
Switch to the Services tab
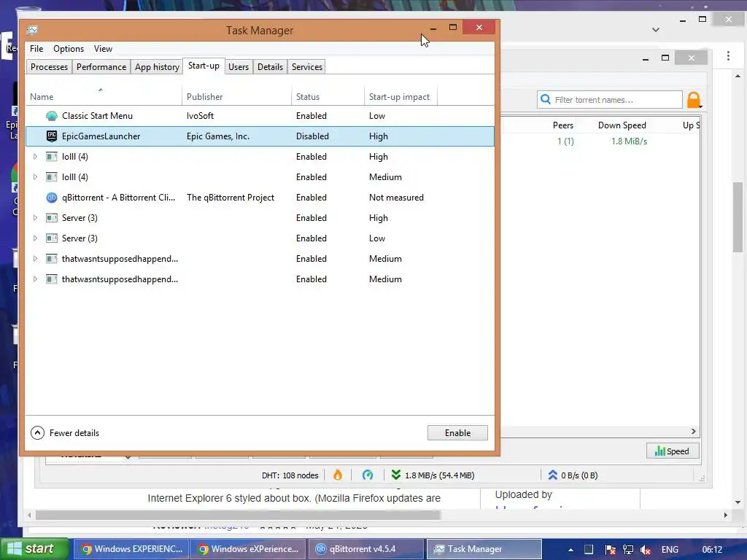(307, 66)
